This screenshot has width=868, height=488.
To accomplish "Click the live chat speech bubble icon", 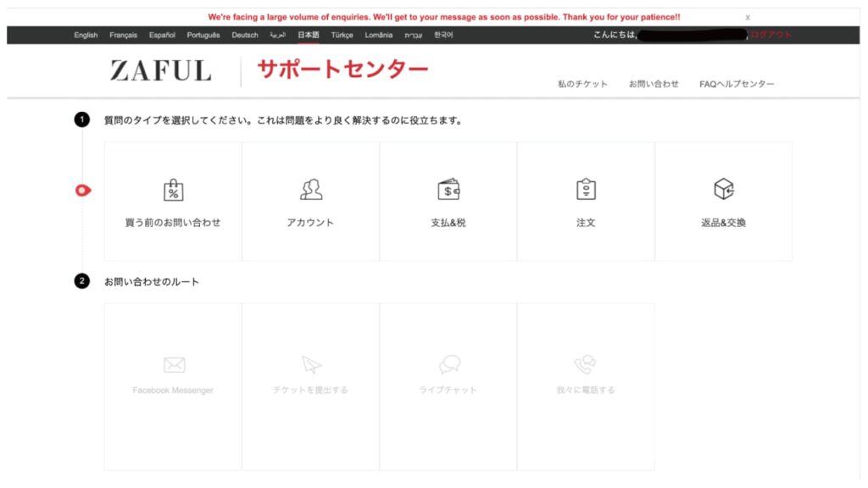I will pos(449,364).
